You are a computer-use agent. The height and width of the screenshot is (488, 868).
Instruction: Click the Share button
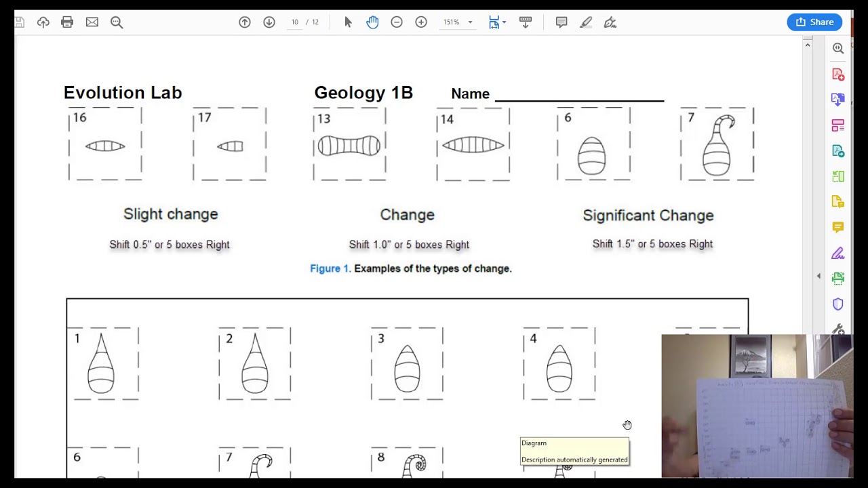814,22
